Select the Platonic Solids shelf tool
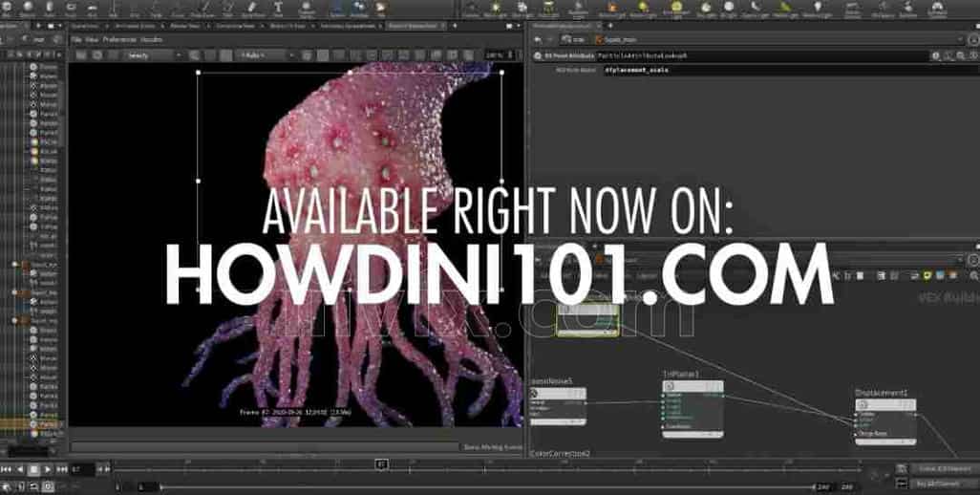 (x=307, y=9)
